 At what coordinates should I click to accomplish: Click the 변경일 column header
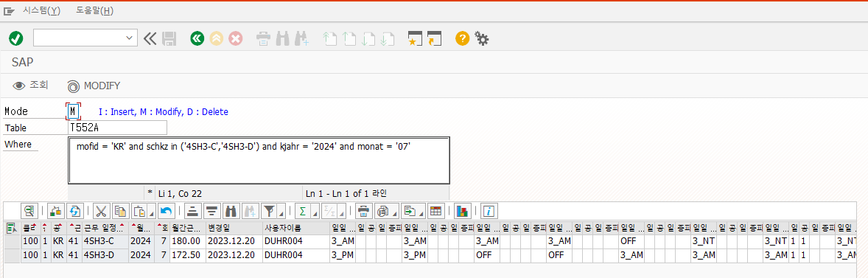pyautogui.click(x=234, y=228)
